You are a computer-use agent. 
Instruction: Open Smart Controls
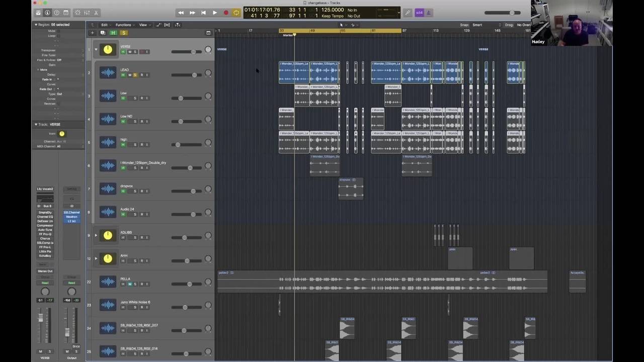click(78, 13)
